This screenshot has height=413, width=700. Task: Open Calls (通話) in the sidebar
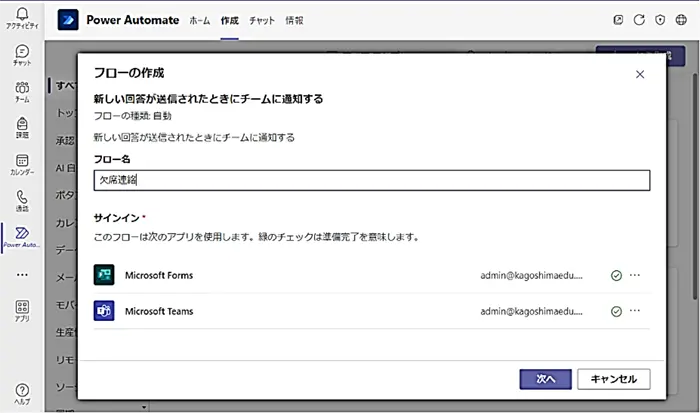tap(22, 201)
